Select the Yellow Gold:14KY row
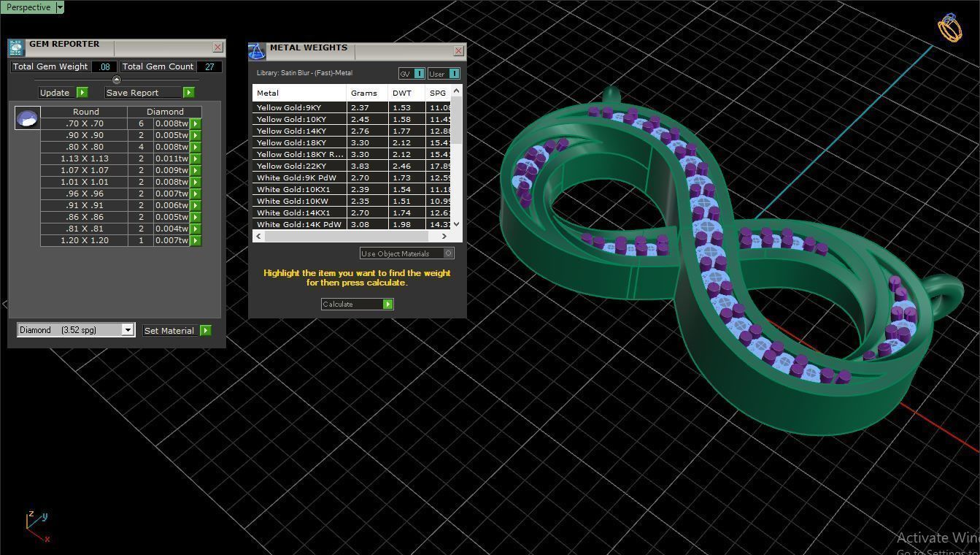The height and width of the screenshot is (555, 980). (352, 131)
